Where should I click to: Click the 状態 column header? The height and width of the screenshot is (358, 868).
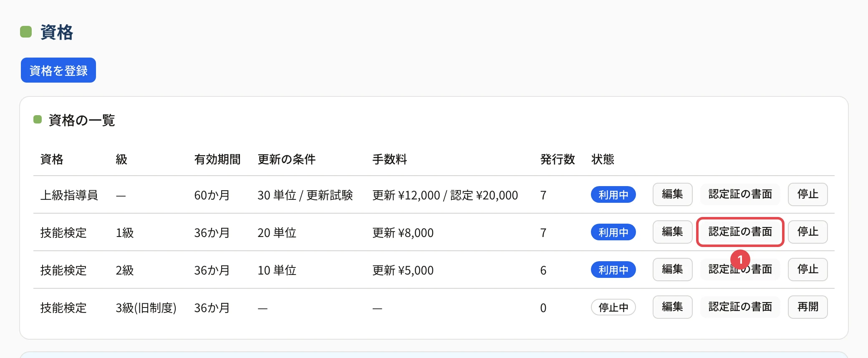603,159
